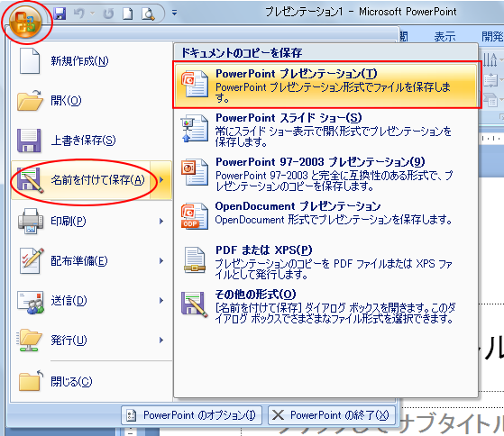504x436 pixels.
Task: Click the Save floppy icon in Quick Access
Action: [x=60, y=14]
